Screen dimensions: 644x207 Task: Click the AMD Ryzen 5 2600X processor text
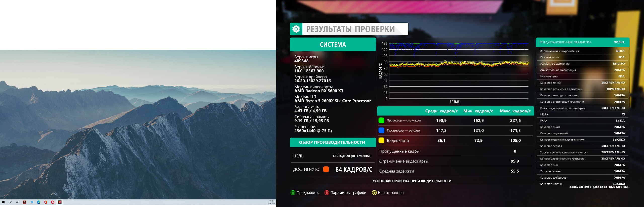point(333,101)
